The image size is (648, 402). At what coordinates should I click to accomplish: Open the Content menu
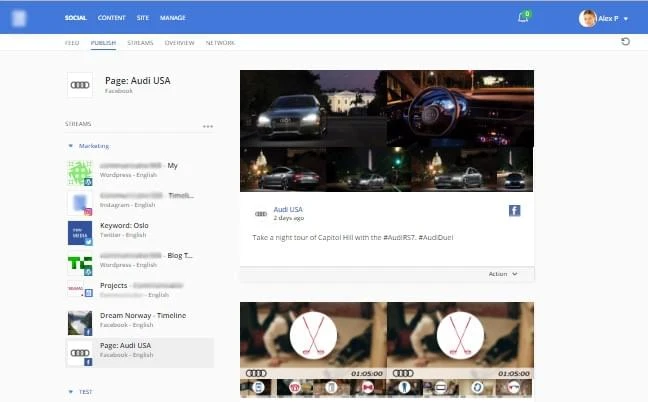(x=111, y=18)
